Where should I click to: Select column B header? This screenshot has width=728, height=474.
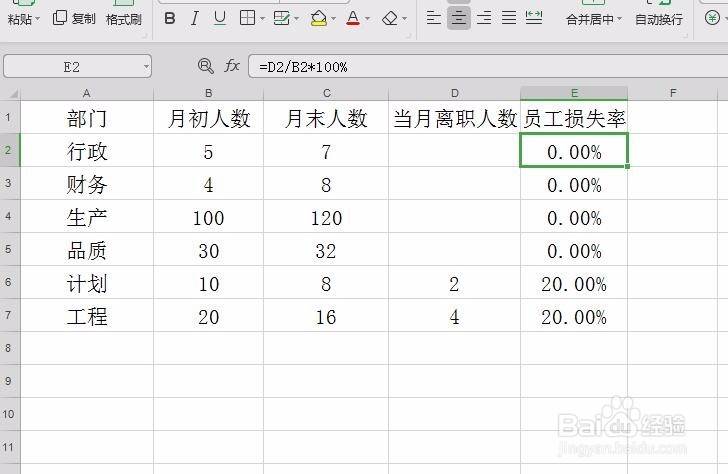[208, 93]
